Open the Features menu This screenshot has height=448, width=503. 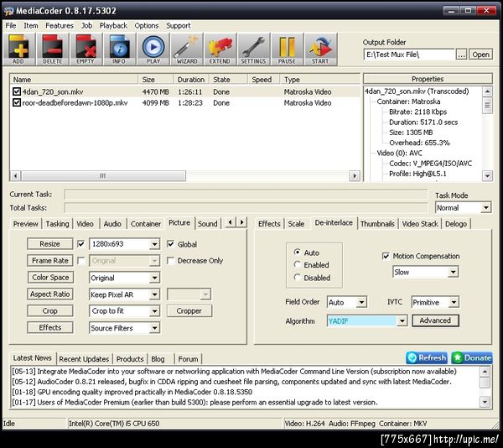point(60,25)
